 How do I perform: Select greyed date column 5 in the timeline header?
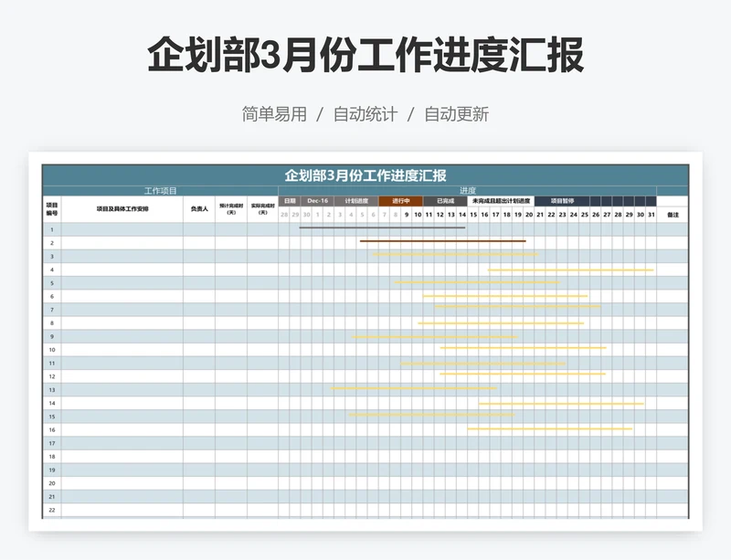(362, 215)
